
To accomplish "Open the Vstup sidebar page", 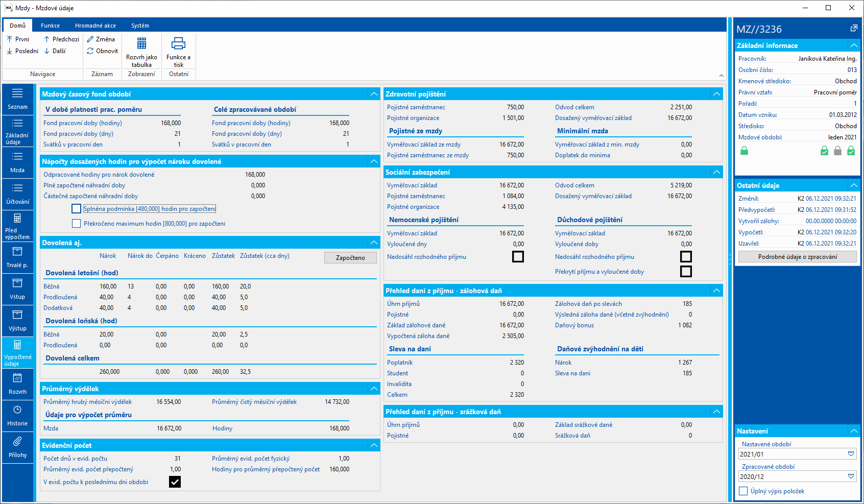I will click(x=17, y=289).
